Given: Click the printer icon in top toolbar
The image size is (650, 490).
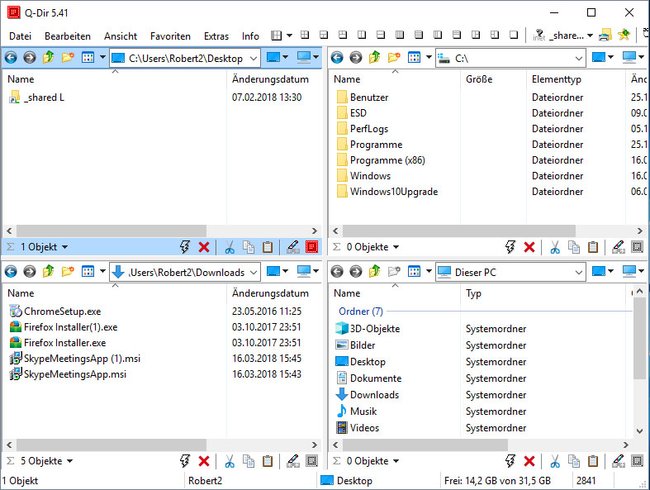Looking at the screenshot, I should [605, 36].
